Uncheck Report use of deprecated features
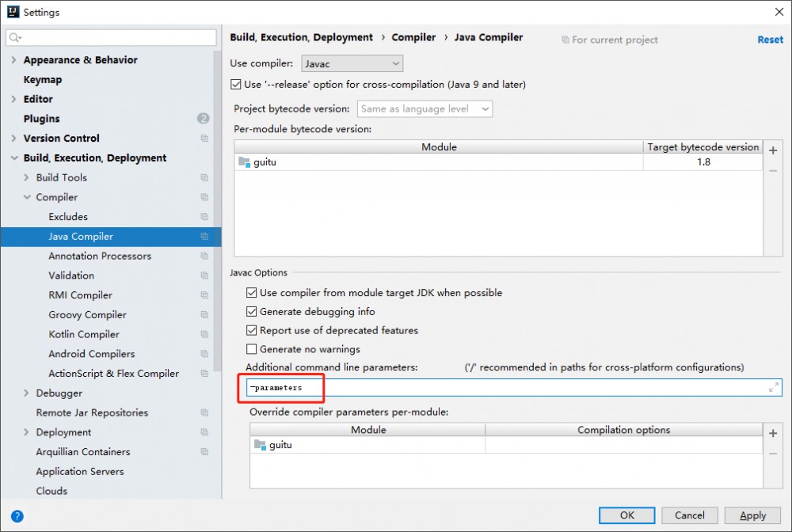792x532 pixels. 252,331
